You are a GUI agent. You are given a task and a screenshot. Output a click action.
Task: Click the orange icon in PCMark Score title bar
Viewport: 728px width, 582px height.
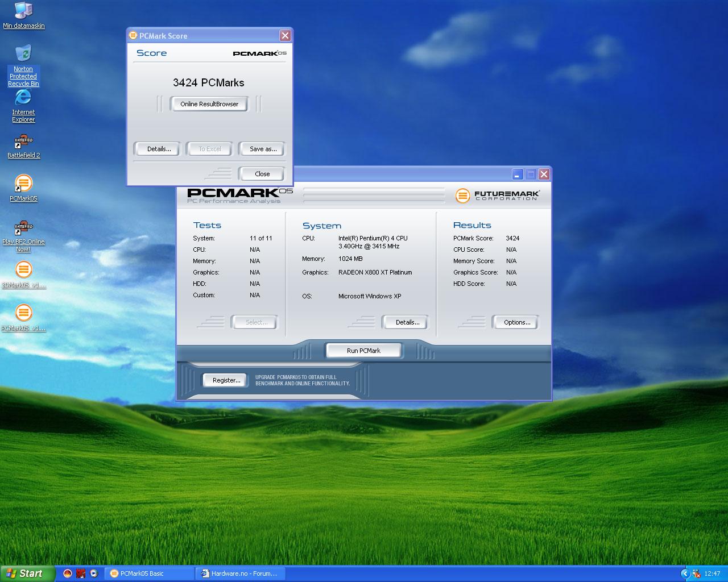point(133,35)
